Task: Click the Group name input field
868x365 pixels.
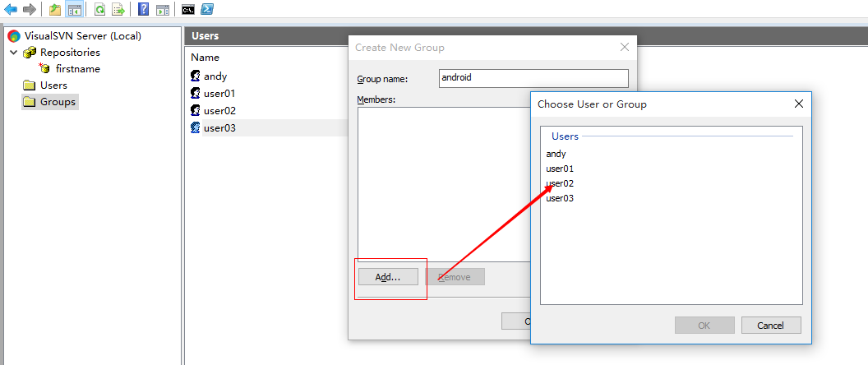Action: click(x=533, y=78)
